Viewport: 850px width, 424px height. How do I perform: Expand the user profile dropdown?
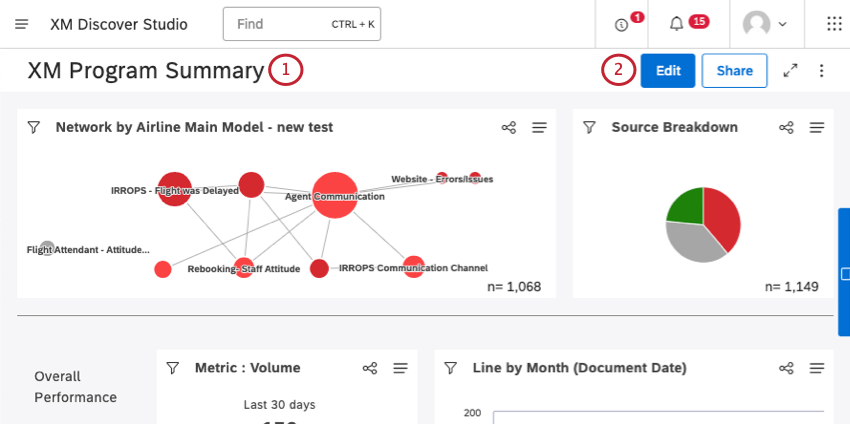pyautogui.click(x=765, y=24)
